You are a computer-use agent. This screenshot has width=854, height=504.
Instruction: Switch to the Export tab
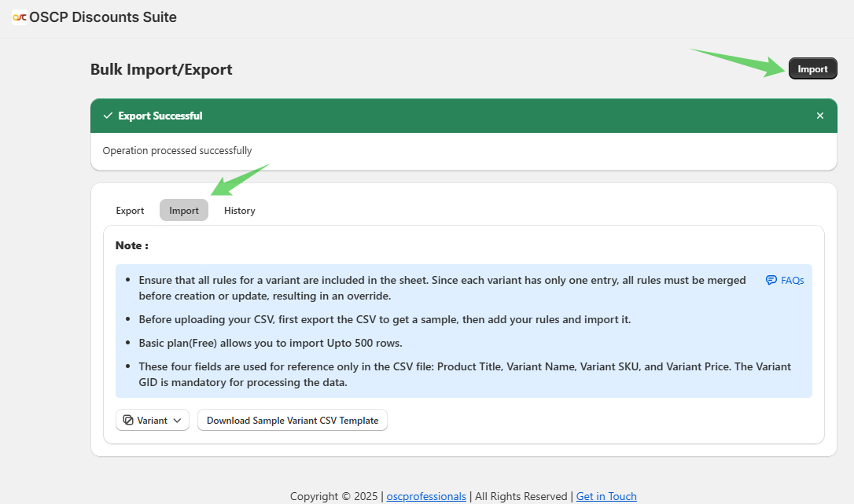[130, 210]
